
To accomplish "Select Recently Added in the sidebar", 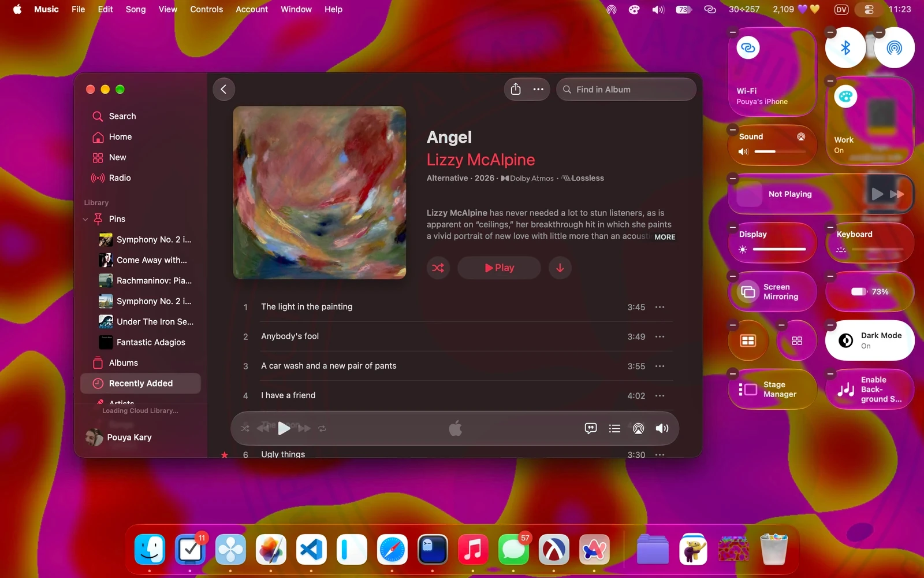I will click(140, 383).
